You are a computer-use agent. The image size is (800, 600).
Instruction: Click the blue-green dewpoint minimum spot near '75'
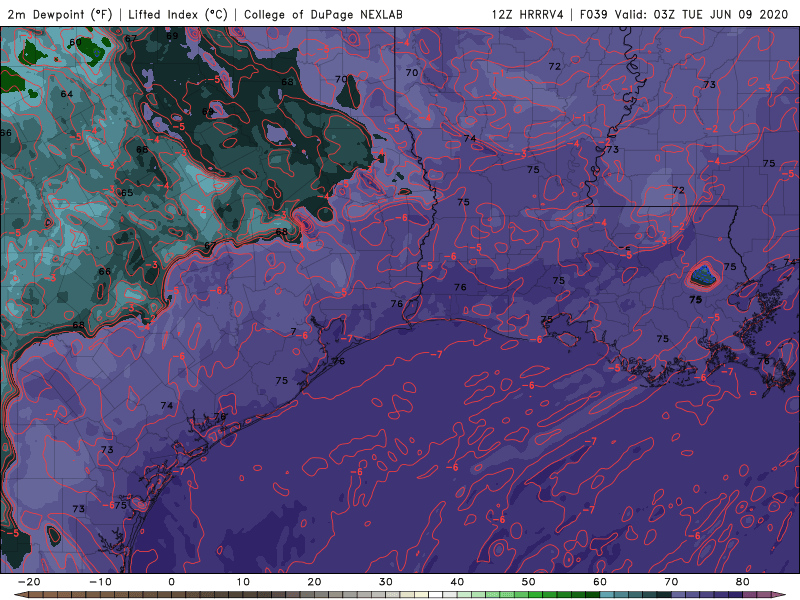[704, 276]
